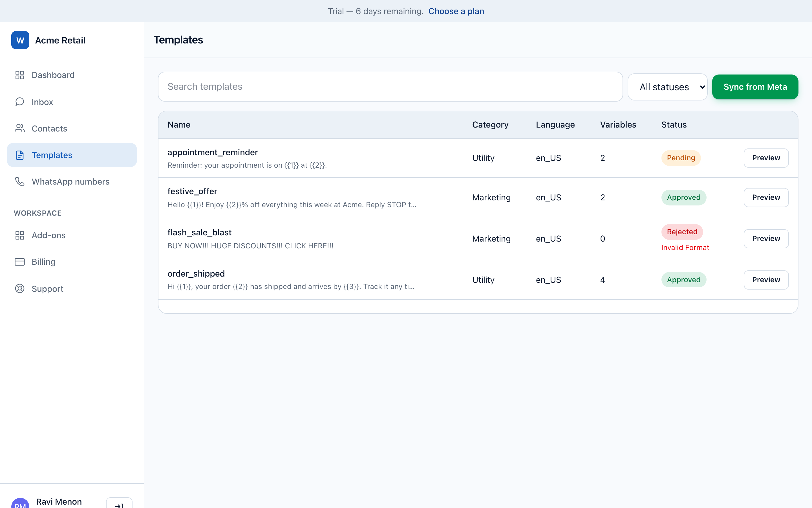Open the WhatsApp numbers page
812x508 pixels.
tap(72, 181)
